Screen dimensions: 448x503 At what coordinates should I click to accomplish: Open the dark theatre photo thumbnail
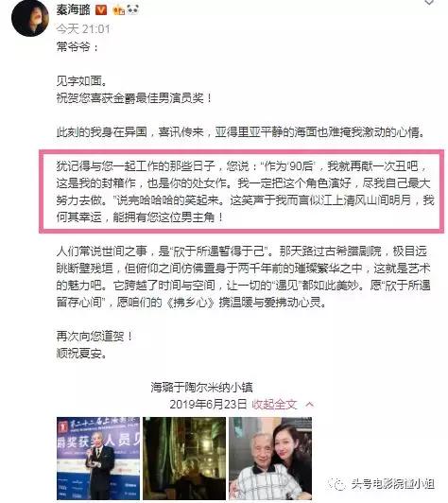(x=184, y=458)
